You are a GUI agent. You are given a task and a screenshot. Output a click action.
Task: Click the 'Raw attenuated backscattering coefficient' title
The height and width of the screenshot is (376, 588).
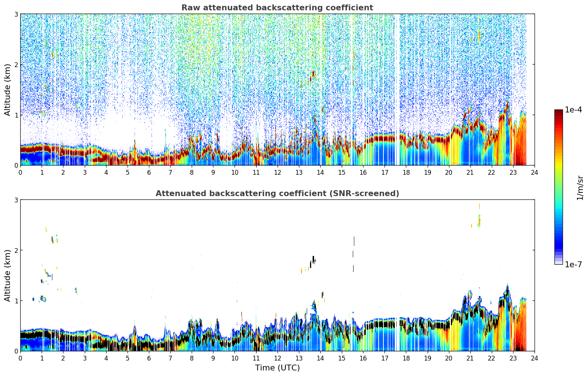[x=277, y=8]
